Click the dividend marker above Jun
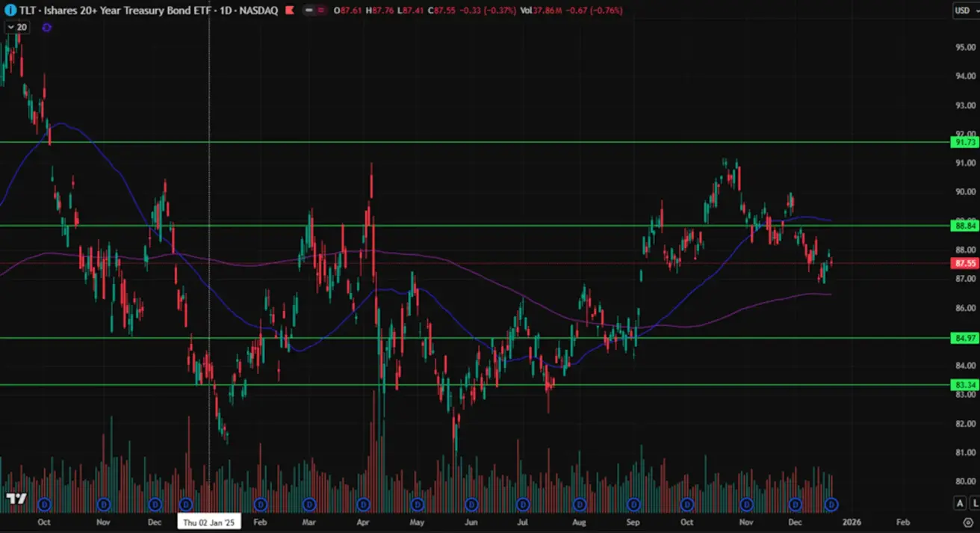The height and width of the screenshot is (533, 980). 471,504
